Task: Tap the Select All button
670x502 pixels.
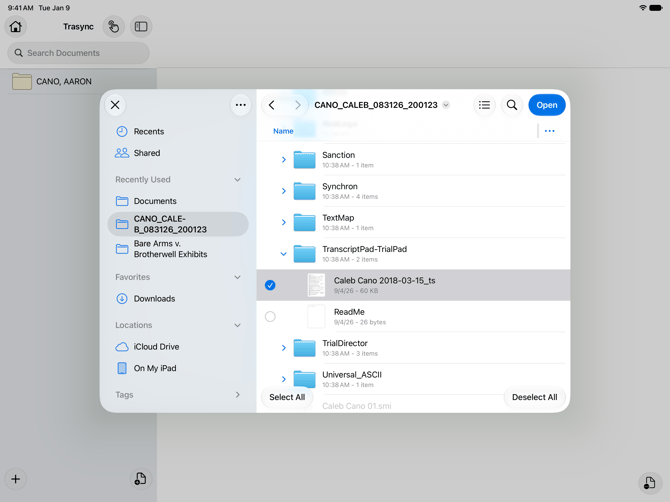Action: click(287, 397)
